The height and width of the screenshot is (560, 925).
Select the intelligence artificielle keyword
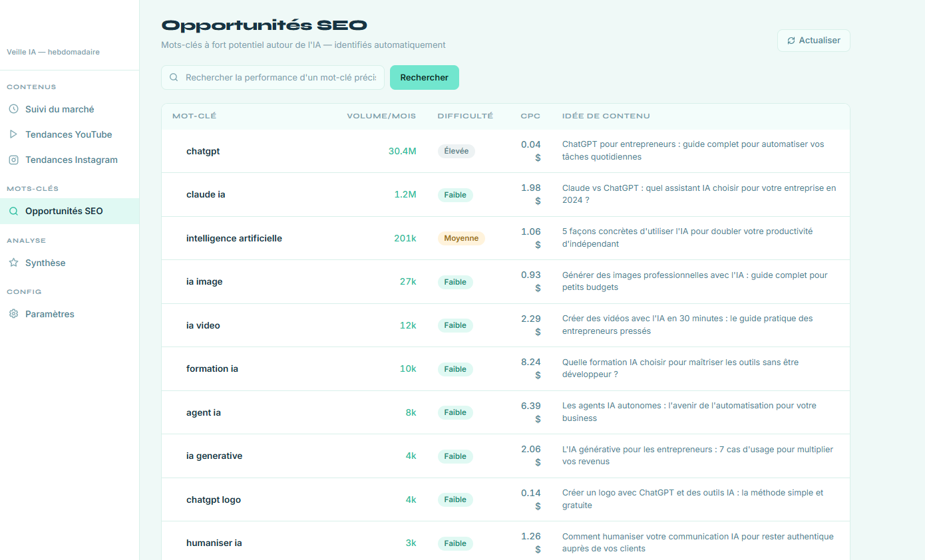(x=234, y=238)
